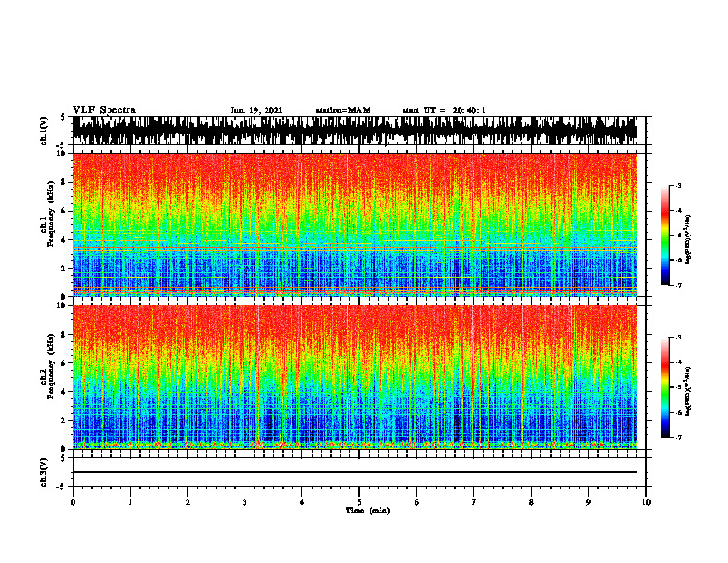The width and height of the screenshot is (728, 563).
Task: Click the ch.2 color bar "-3" tick
Action: [x=677, y=338]
